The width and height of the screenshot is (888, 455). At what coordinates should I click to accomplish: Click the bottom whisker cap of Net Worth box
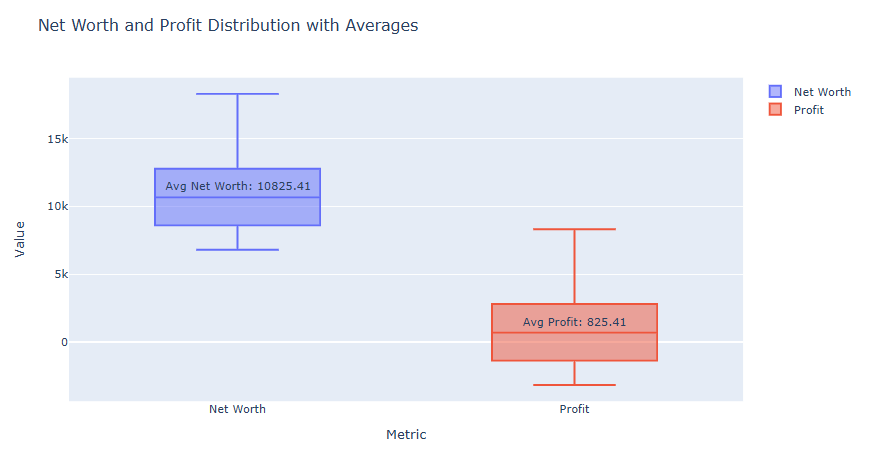[237, 249]
